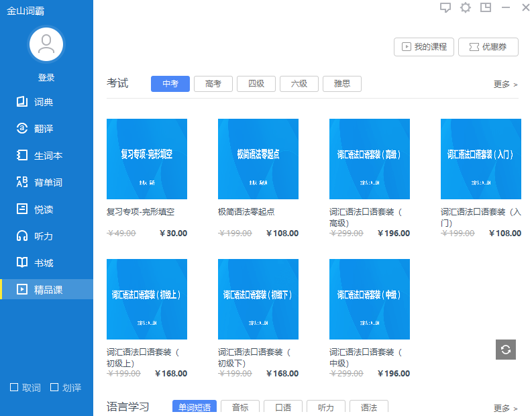Screen dimensions: 532x416
Task: Open the 翻译 translate section
Action: pyautogui.click(x=43, y=129)
